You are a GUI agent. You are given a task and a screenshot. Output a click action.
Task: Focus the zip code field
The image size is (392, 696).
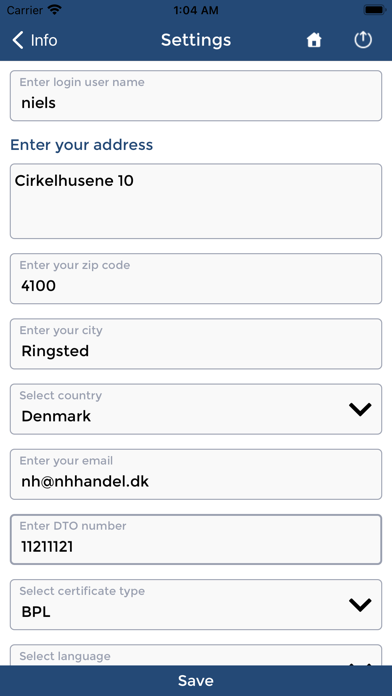(196, 279)
